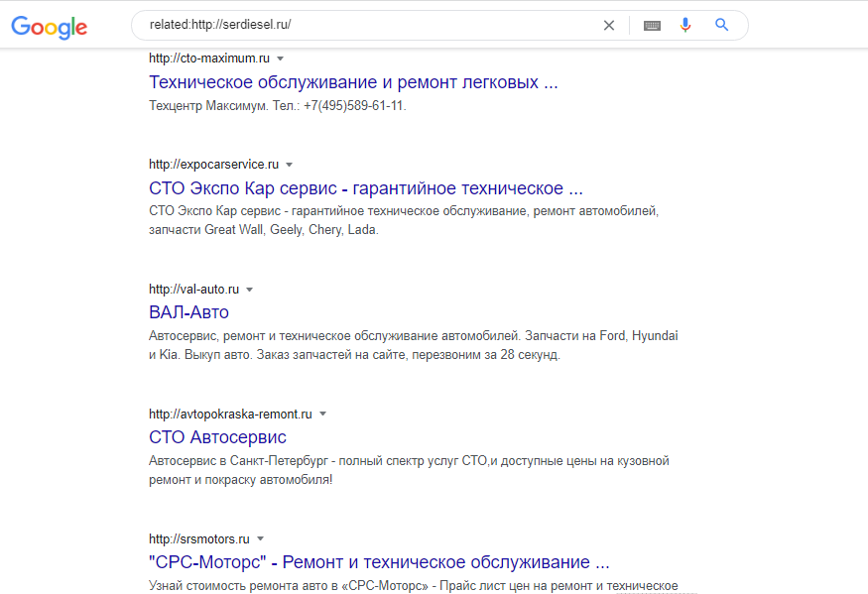Click the Google logo
This screenshot has width=868, height=594.
pos(50,27)
